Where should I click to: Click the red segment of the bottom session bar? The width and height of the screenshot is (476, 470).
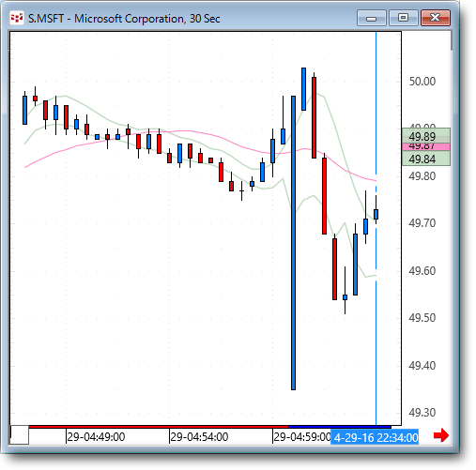pos(159,427)
